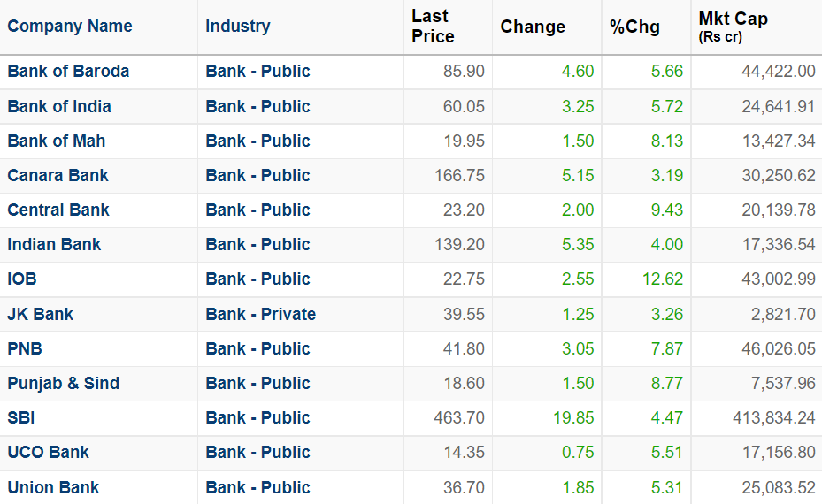
Task: Select the UCO Bank link
Action: [x=48, y=452]
